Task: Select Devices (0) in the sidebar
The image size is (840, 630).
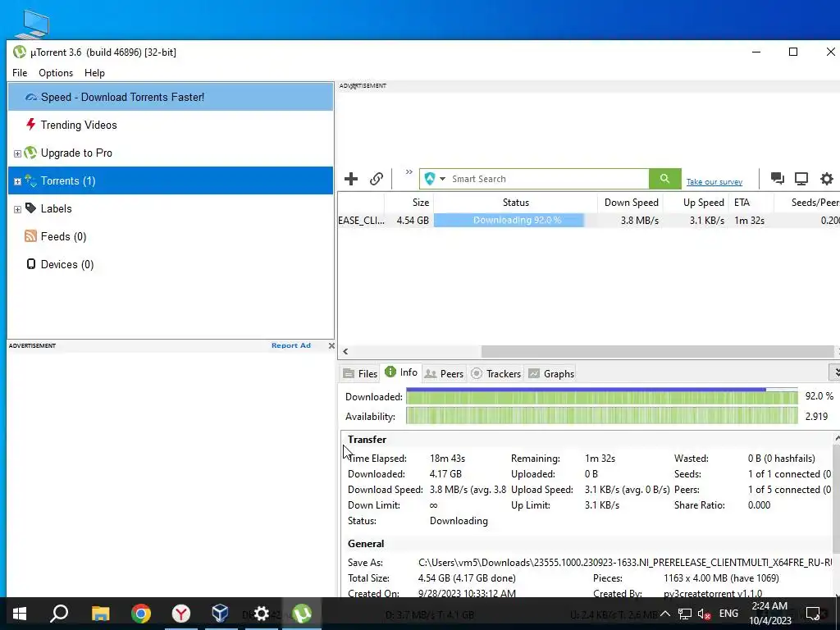Action: [171, 264]
